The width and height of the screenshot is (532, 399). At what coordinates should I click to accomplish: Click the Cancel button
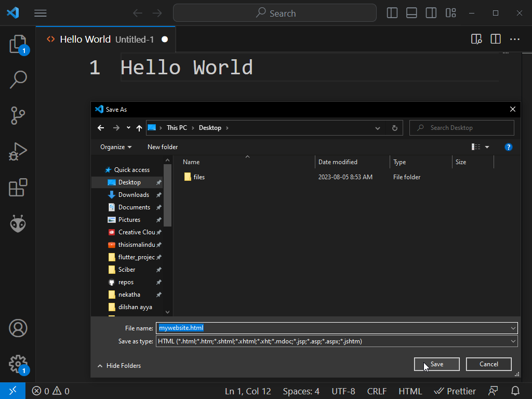488,364
